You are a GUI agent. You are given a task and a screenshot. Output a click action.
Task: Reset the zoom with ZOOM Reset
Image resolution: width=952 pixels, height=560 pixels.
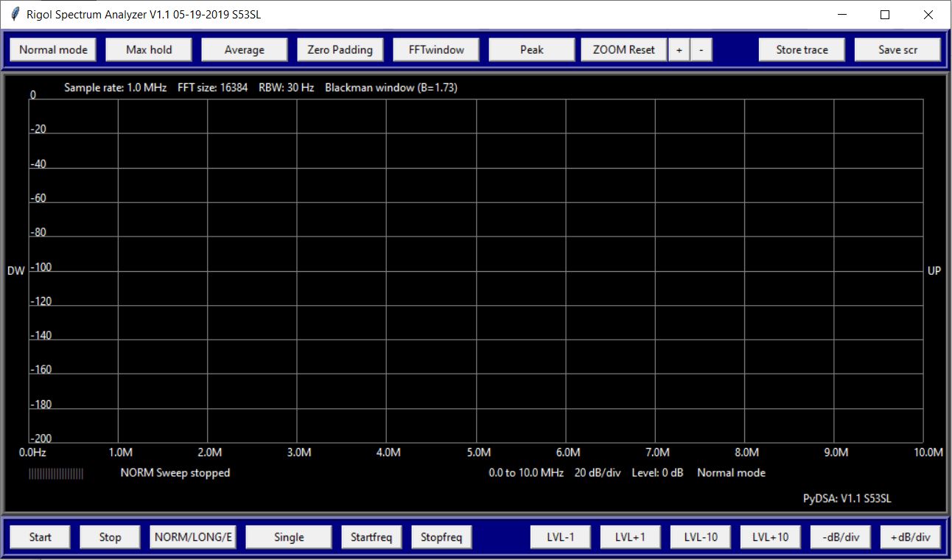tap(623, 49)
